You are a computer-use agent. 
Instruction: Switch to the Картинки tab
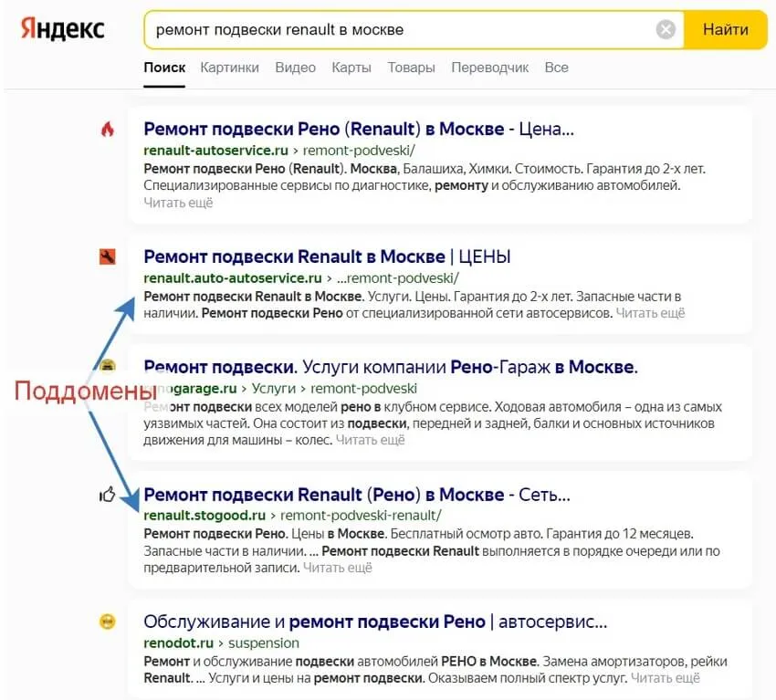click(x=229, y=67)
